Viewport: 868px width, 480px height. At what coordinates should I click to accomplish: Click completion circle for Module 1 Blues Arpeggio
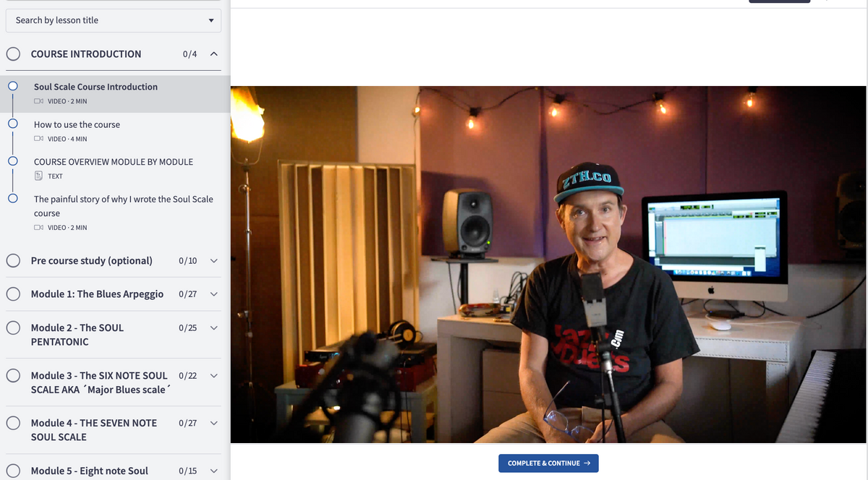13,294
